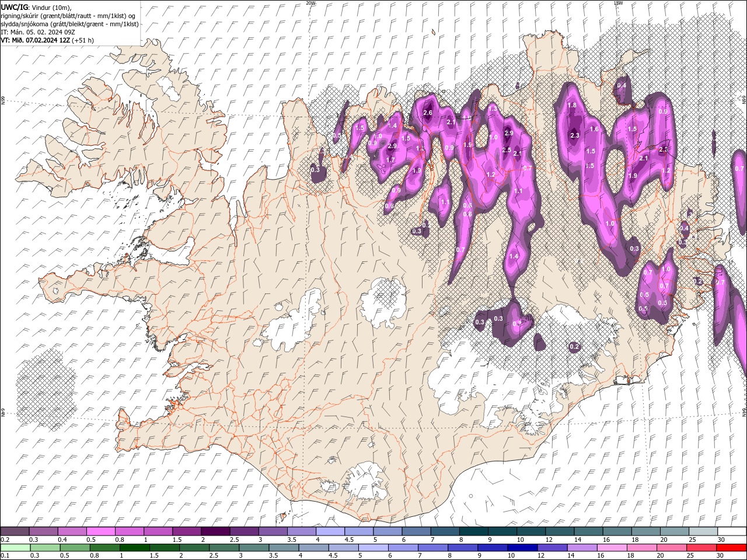The height and width of the screenshot is (560, 747).
Task: Click the "0.2" value on the map south of the purple areas
Action: tap(574, 346)
